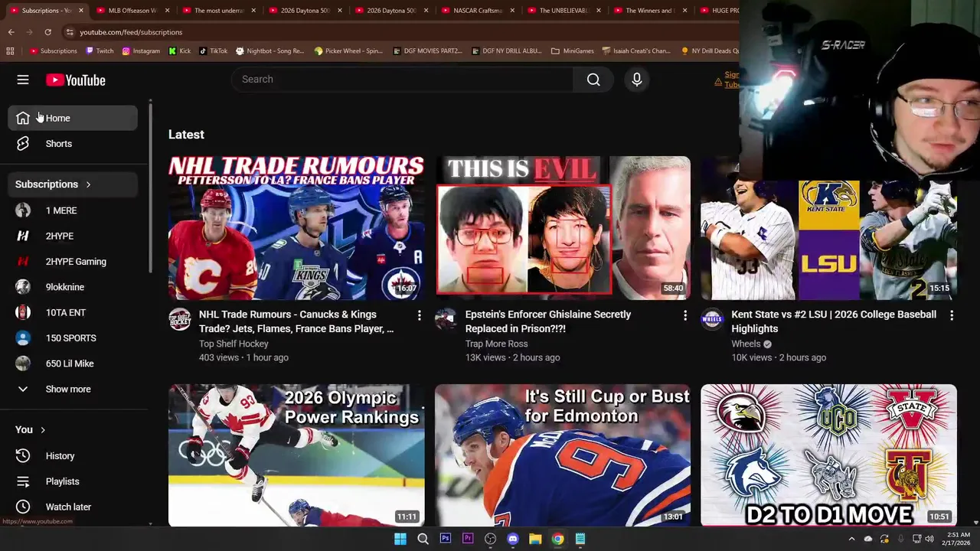
Task: Reload the current page
Action: point(47,32)
